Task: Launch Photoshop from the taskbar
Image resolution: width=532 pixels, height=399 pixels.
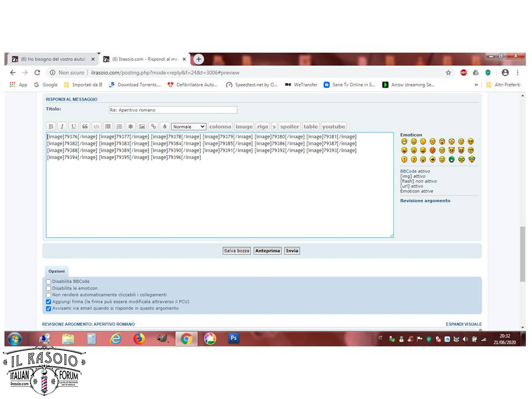Action: (x=233, y=338)
